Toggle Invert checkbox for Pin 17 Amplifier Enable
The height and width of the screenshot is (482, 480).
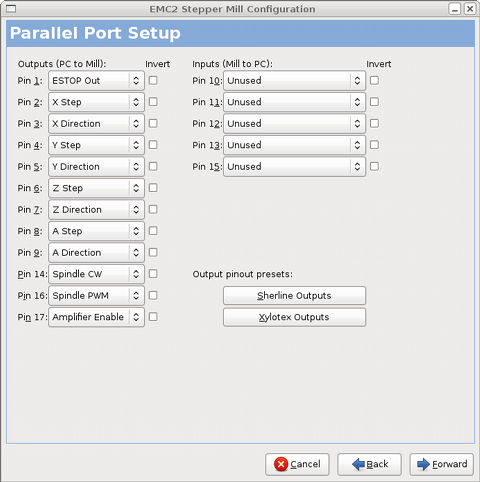coord(153,317)
